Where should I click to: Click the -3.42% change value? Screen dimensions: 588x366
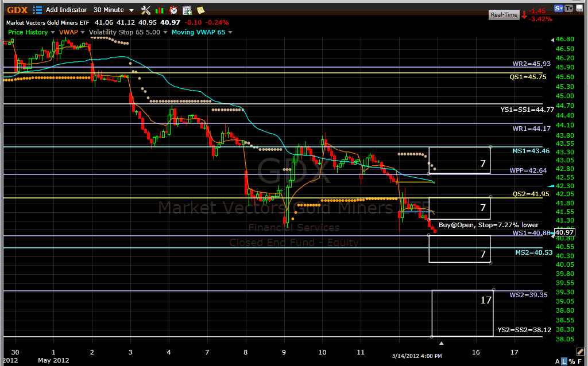(540, 19)
